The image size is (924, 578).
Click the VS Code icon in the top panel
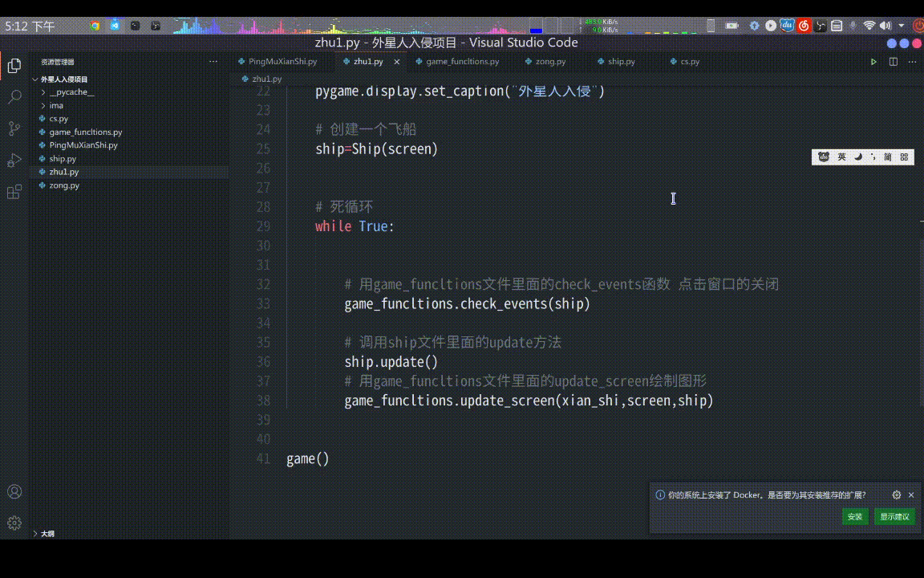tap(115, 26)
